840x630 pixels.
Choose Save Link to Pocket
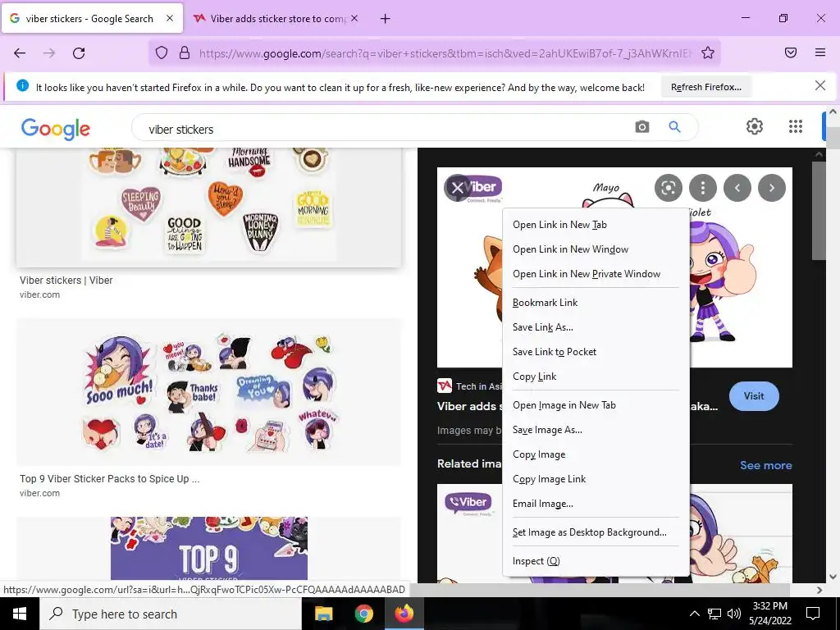(x=596, y=352)
